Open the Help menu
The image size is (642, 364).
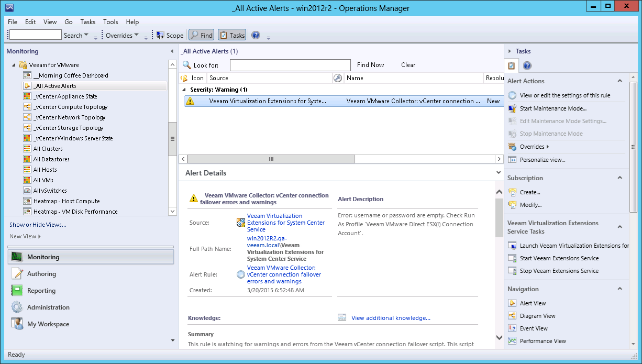pos(132,22)
